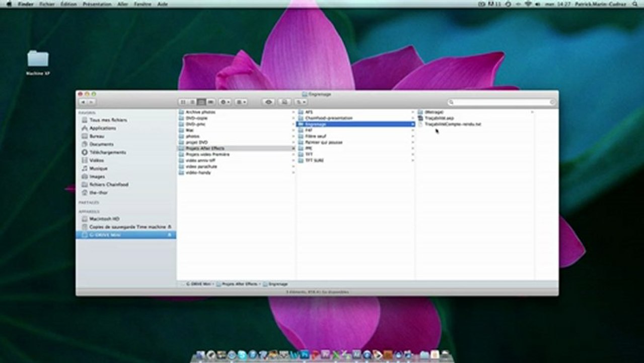Switch Finder to Cover Flow view
The width and height of the screenshot is (644, 363).
tap(210, 102)
